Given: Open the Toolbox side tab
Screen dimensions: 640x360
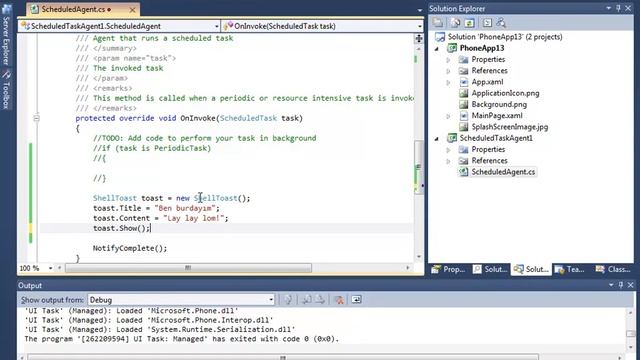Looking at the screenshot, I should pos(6,90).
